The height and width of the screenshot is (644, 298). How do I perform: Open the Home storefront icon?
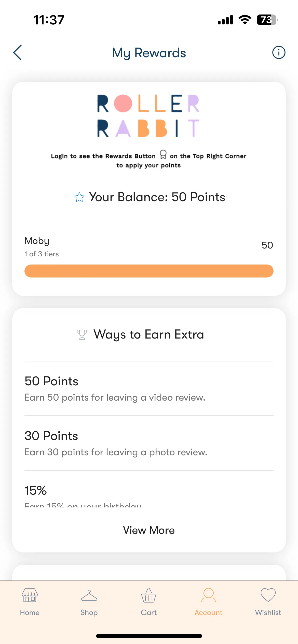click(x=30, y=595)
